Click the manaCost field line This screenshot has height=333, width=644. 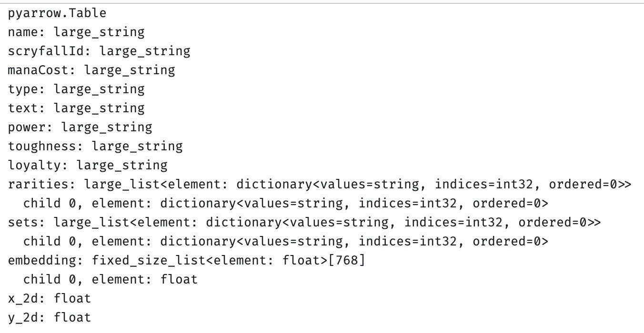[91, 70]
